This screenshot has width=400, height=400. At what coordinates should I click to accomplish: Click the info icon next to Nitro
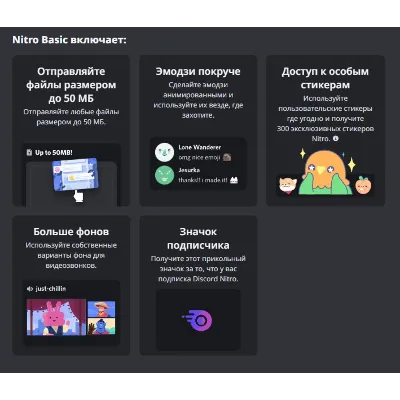[336, 138]
